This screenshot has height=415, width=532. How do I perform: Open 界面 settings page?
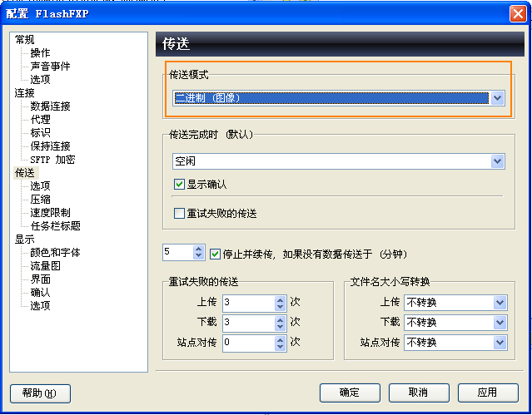(40, 279)
